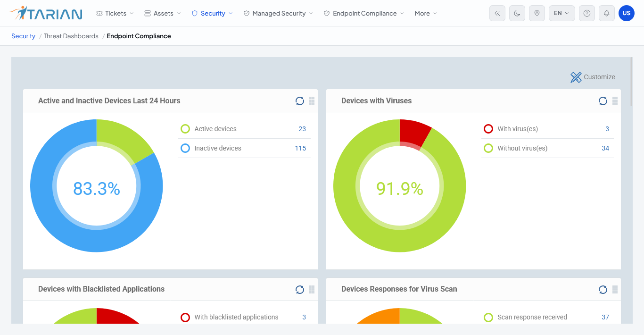Click the collapse sidebar double-chevron button
This screenshot has height=335, width=644.
pos(497,13)
